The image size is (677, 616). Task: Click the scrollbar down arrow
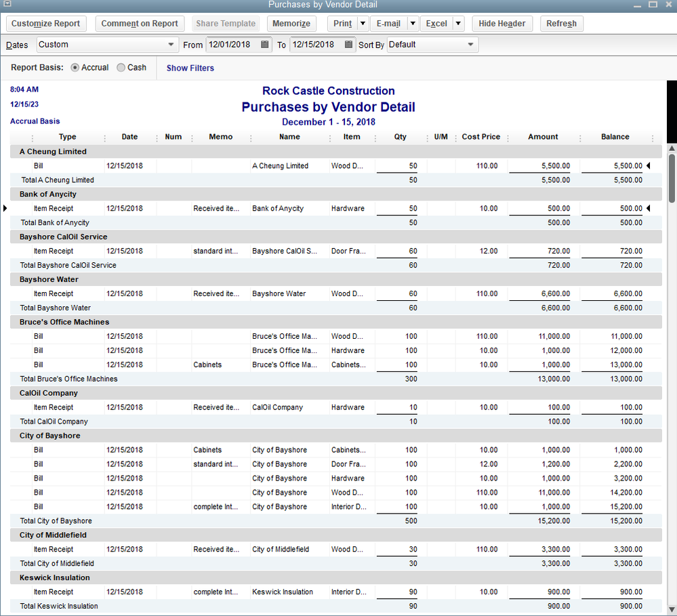click(x=672, y=609)
